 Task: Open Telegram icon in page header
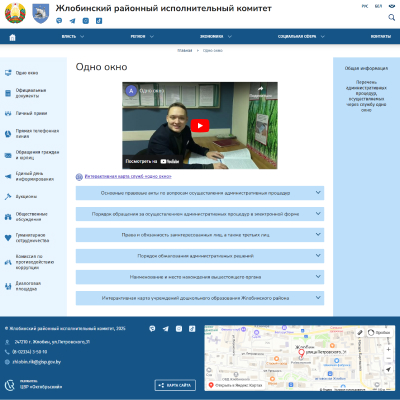[72, 21]
